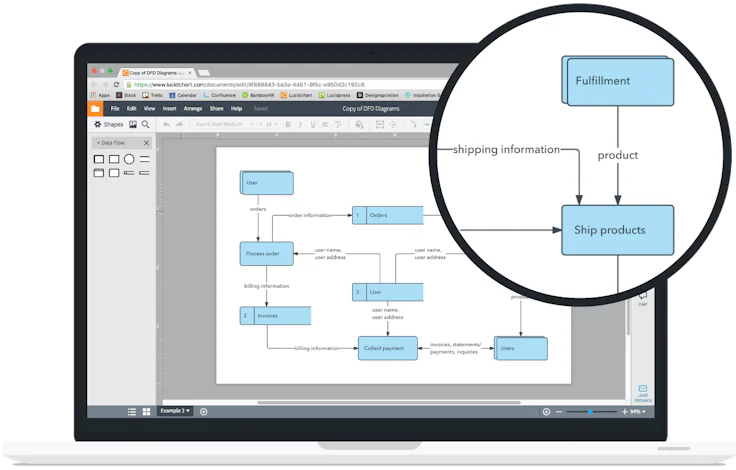Open the Help menu
The width and height of the screenshot is (736, 470).
coord(236,108)
